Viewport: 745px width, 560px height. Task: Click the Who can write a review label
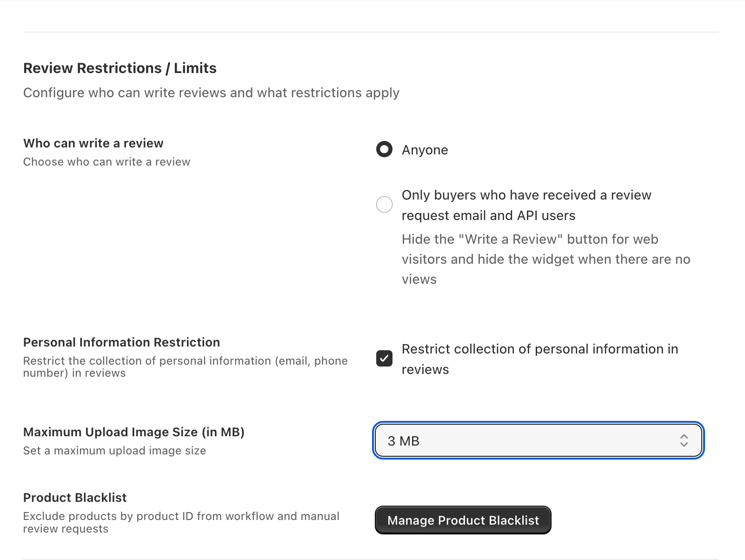point(93,143)
